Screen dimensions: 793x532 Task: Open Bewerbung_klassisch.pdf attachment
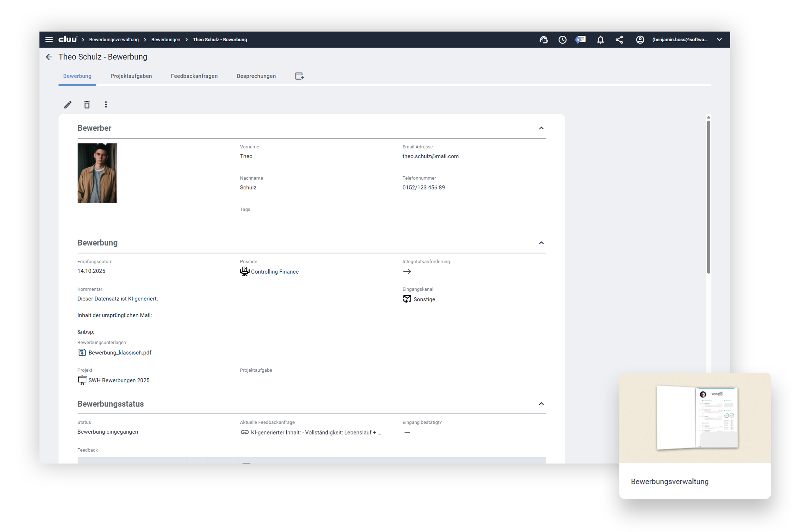click(120, 352)
